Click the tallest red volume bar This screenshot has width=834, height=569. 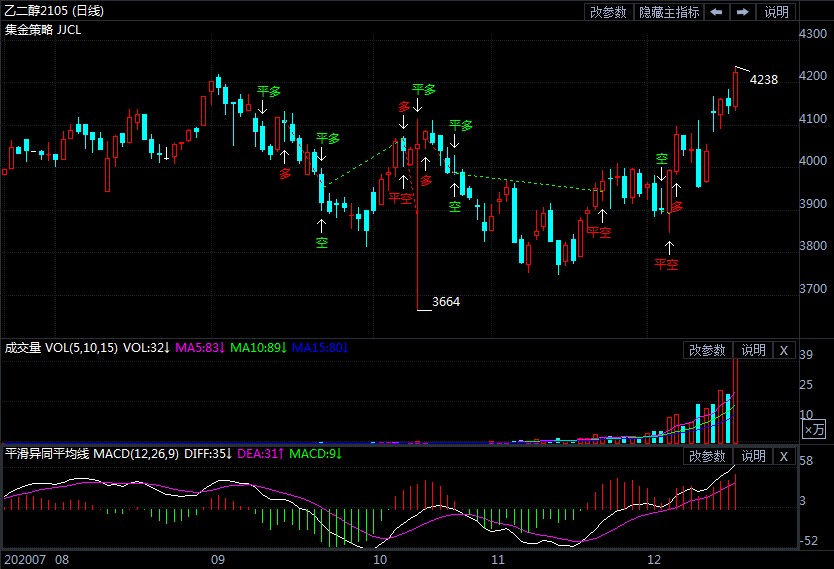(735, 401)
